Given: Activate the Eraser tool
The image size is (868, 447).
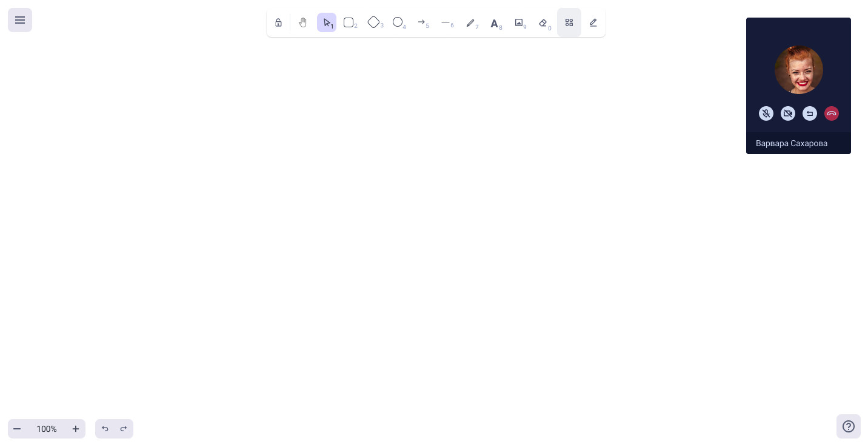Looking at the screenshot, I should (x=544, y=22).
